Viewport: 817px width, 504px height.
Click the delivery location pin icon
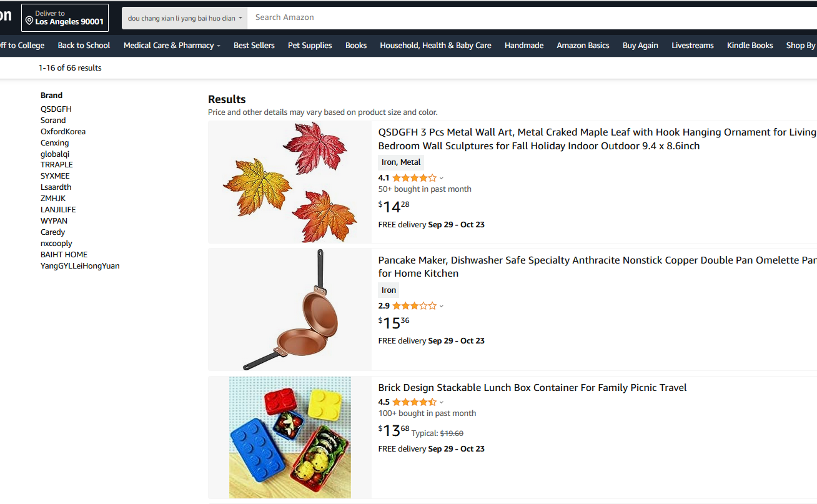point(29,21)
